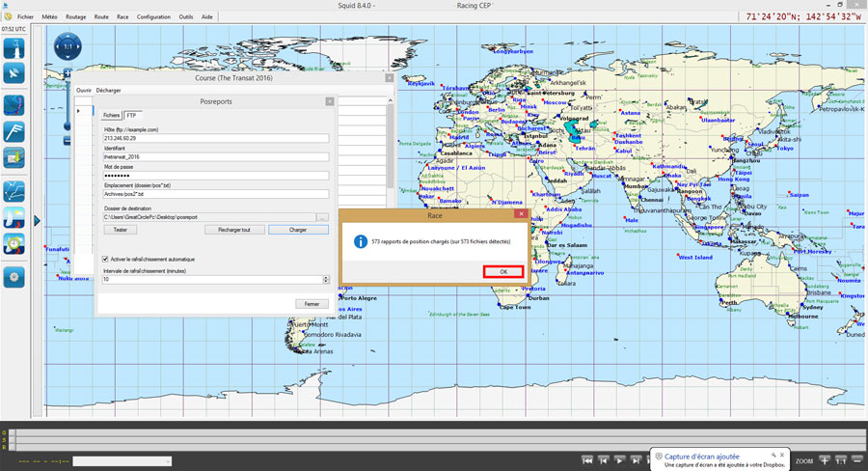Click the Hôte FTP address field
868x471 pixels.
(x=215, y=138)
